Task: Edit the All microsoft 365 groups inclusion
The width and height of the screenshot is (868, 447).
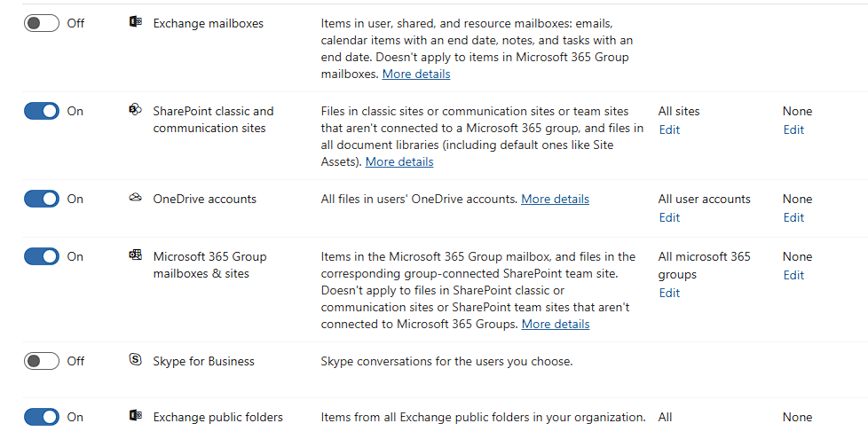Action: [x=669, y=294]
